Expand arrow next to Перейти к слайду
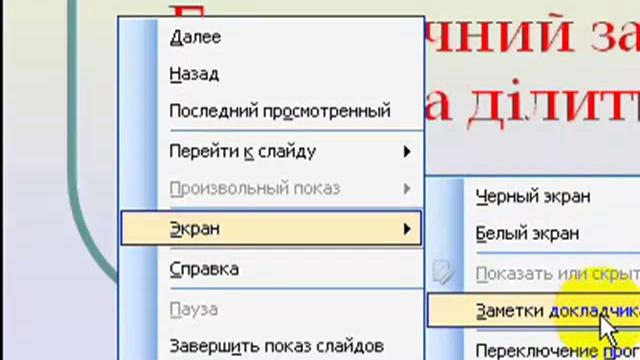Viewport: 640px width, 360px height. click(x=407, y=152)
